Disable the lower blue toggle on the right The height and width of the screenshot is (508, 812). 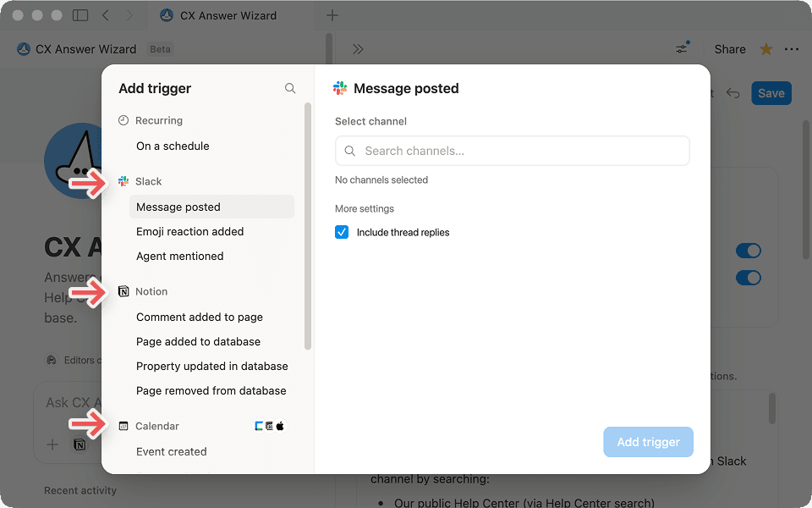pos(749,277)
